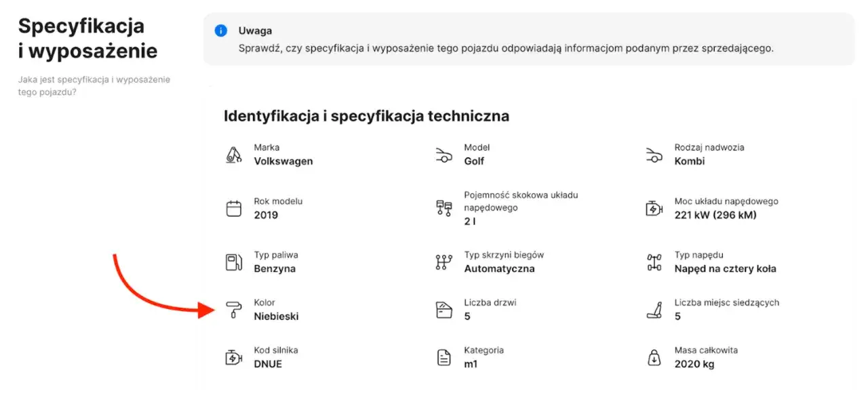Screen dimensions: 868x402
Task: Click the Identyfikacja i specyfikacja techniczna title
Action: [x=367, y=116]
